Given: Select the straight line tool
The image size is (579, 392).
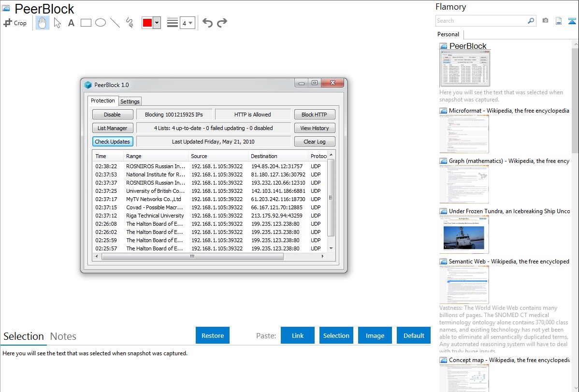Looking at the screenshot, I should pyautogui.click(x=115, y=23).
